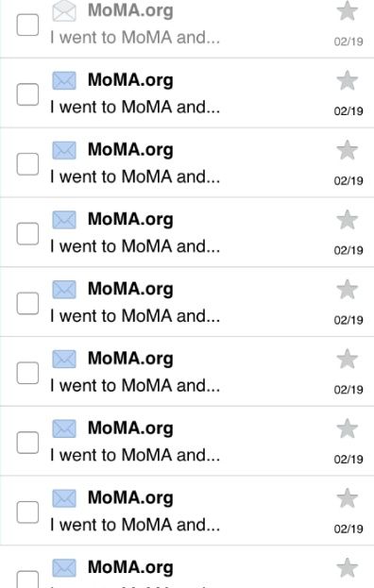The height and width of the screenshot is (588, 374).
Task: Tick the checkbox of sixth MoMA.org email
Action: pos(27,373)
